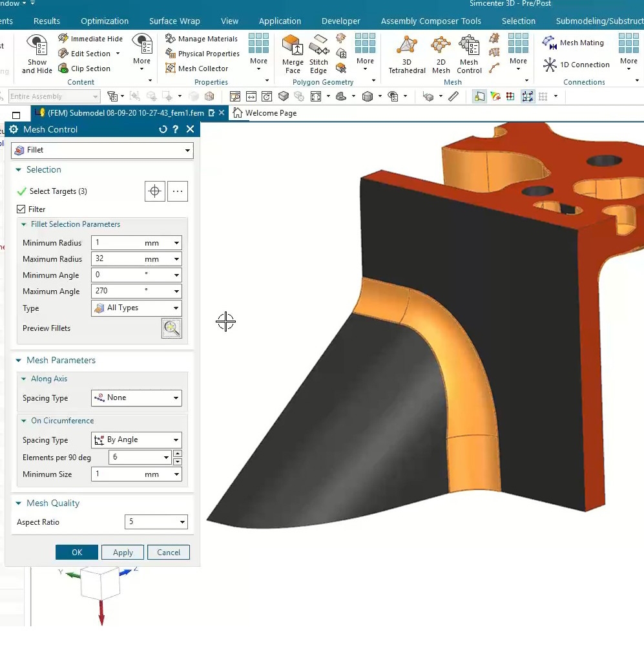Collapse the Mesh Quality section
This screenshot has width=644, height=645.
click(x=18, y=503)
